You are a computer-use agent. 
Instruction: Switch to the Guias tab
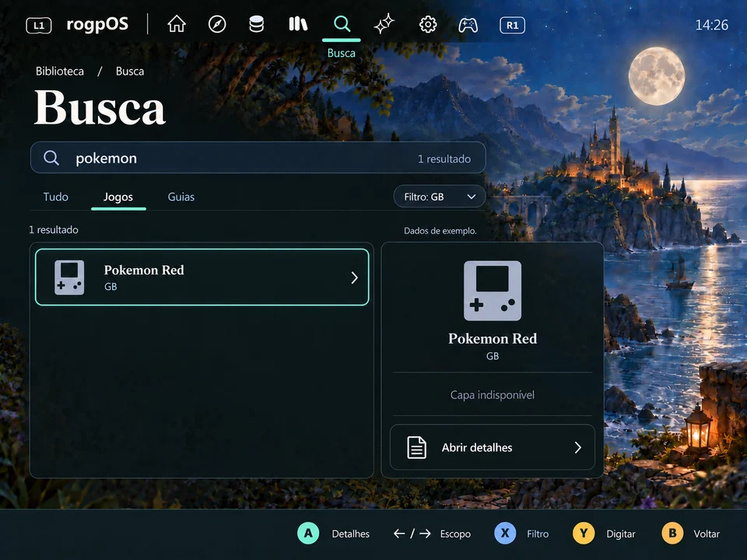[x=181, y=197]
